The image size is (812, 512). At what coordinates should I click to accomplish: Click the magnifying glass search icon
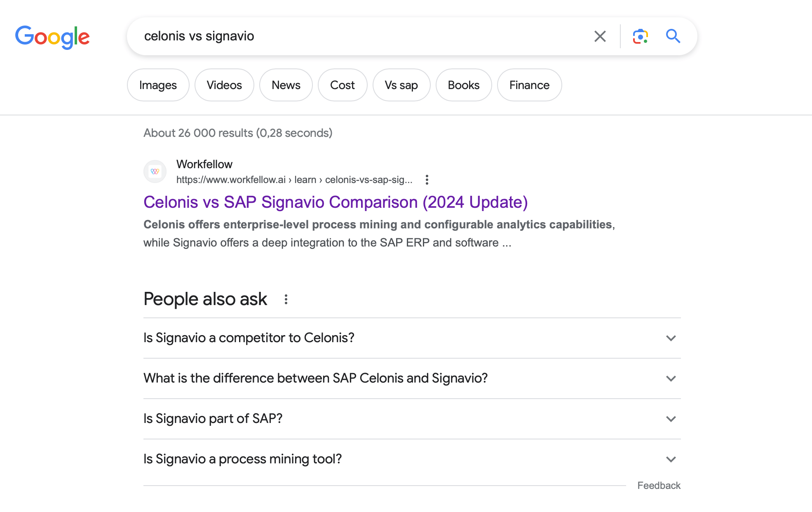(673, 36)
